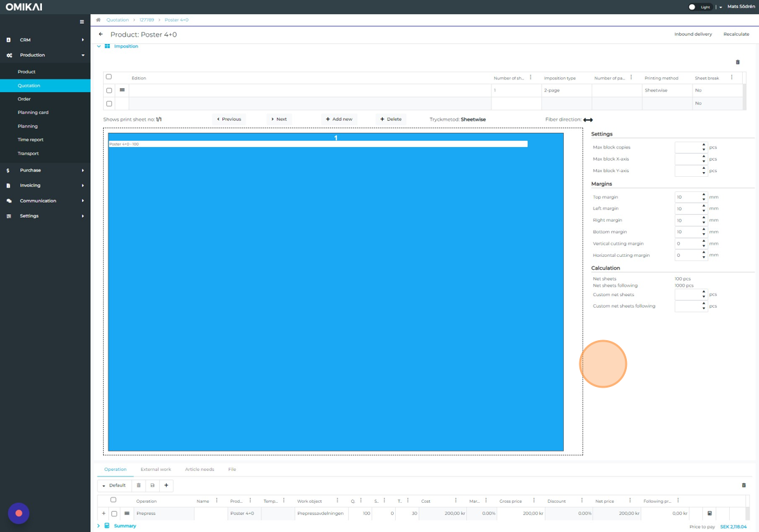Open the Default dropdown in operations
The height and width of the screenshot is (532, 759).
pyautogui.click(x=114, y=485)
